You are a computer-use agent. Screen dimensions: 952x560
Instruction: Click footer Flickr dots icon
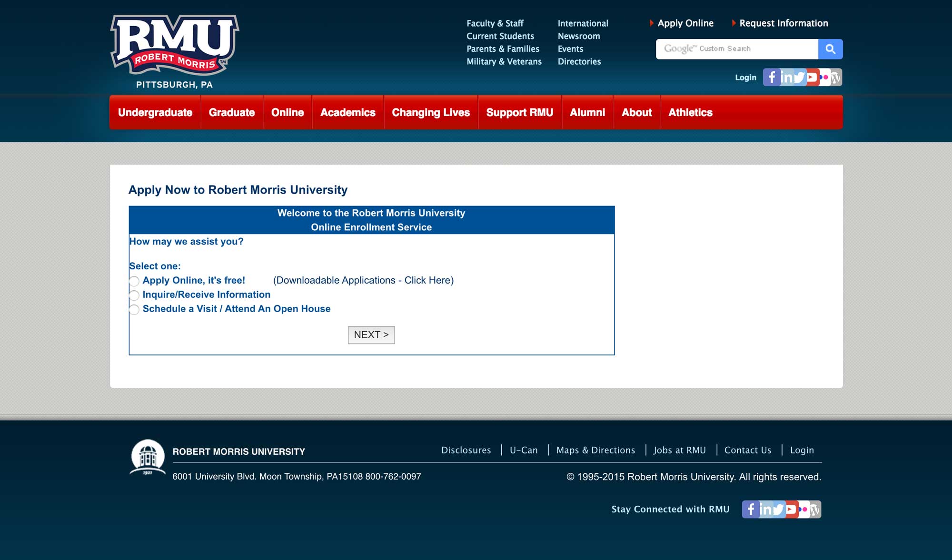pos(803,509)
